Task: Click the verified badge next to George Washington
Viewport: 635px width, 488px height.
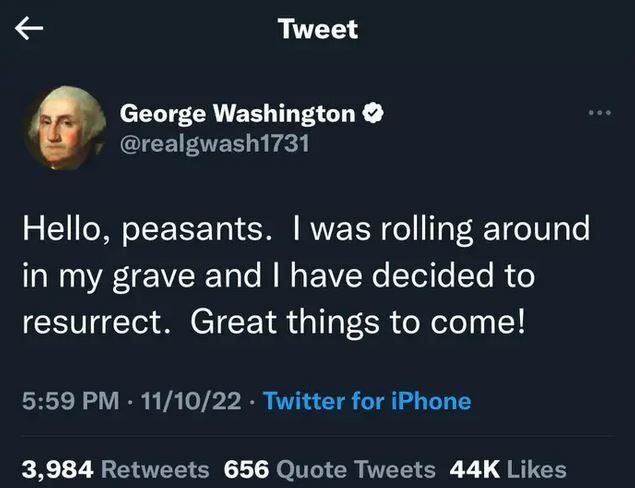Action: click(x=372, y=114)
